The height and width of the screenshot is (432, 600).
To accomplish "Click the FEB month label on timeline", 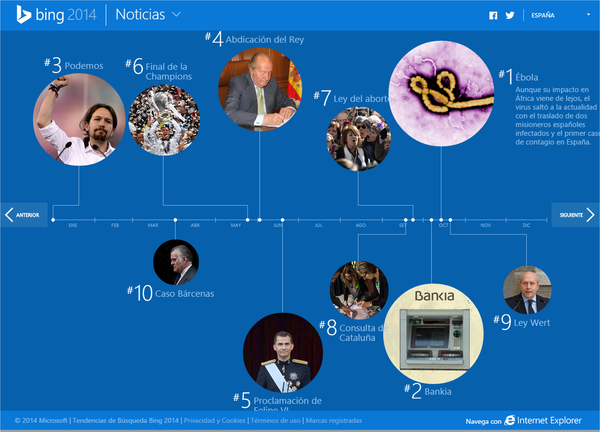I will click(115, 225).
